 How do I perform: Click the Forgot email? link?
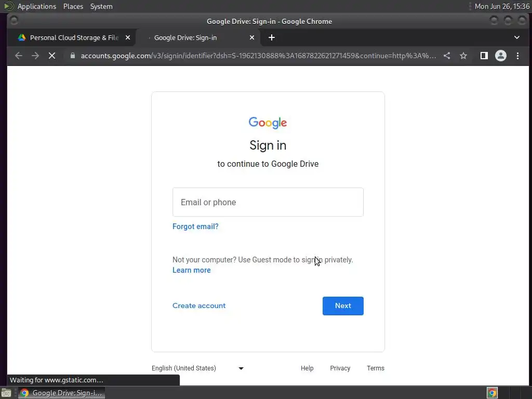195,227
